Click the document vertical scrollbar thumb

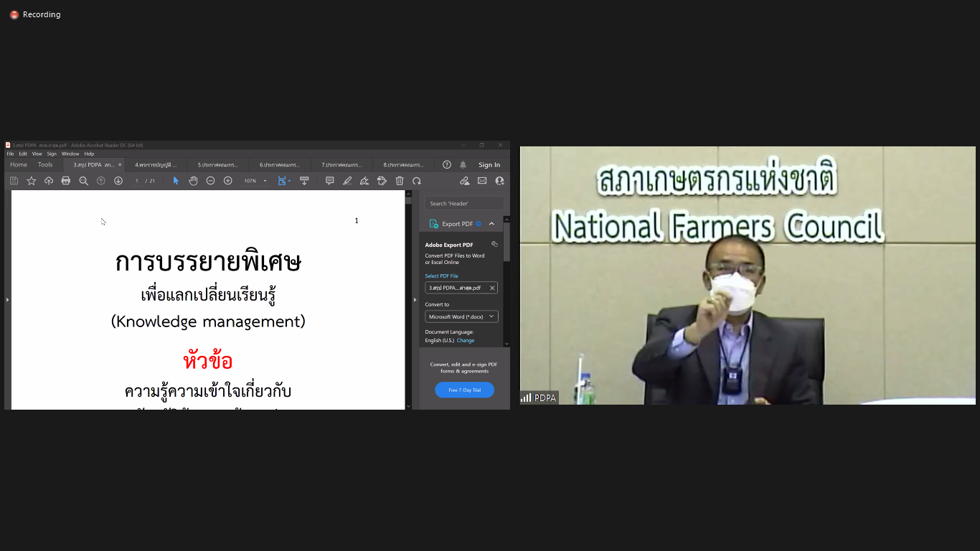409,201
